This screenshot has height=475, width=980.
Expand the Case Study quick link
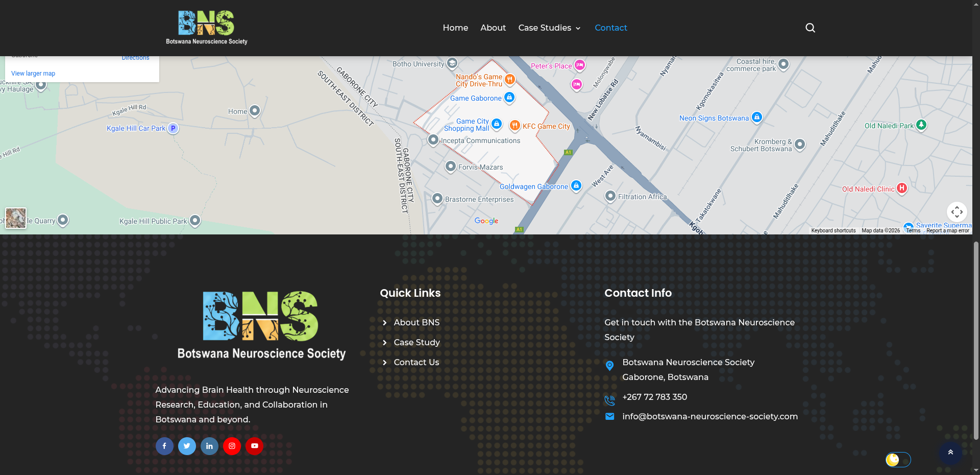tap(416, 342)
